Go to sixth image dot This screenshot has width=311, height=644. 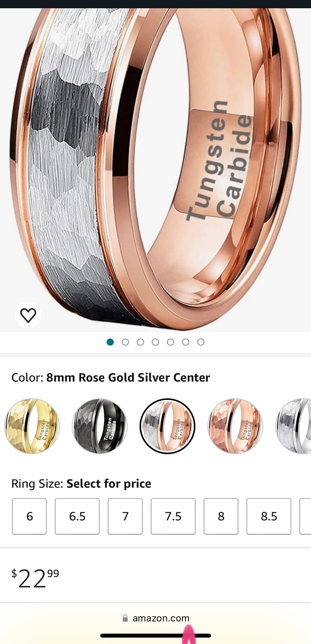186,342
